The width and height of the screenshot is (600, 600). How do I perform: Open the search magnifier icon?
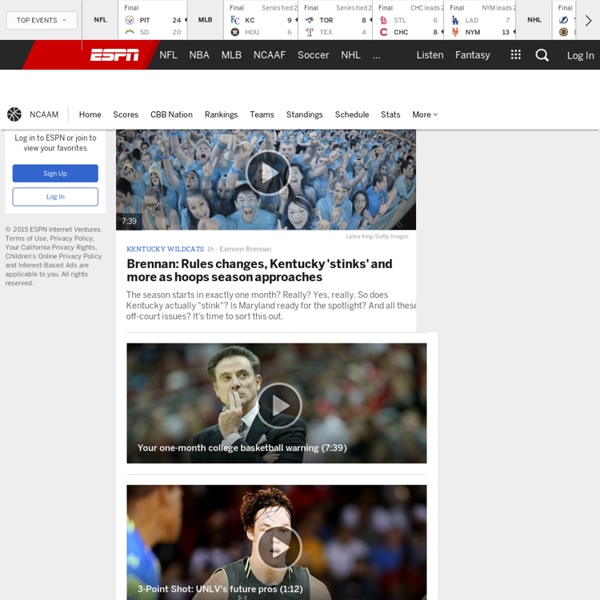542,55
